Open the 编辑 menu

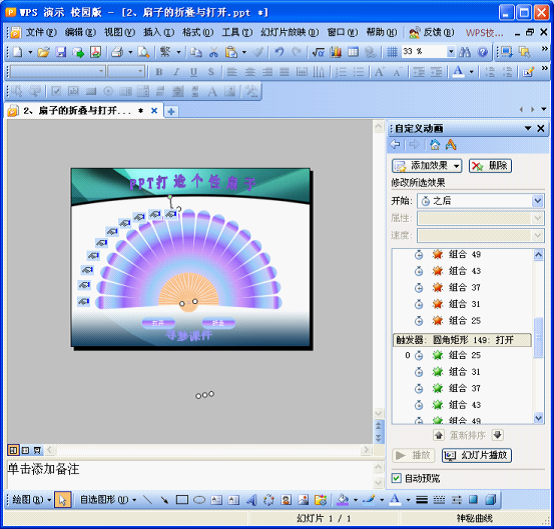pos(81,33)
